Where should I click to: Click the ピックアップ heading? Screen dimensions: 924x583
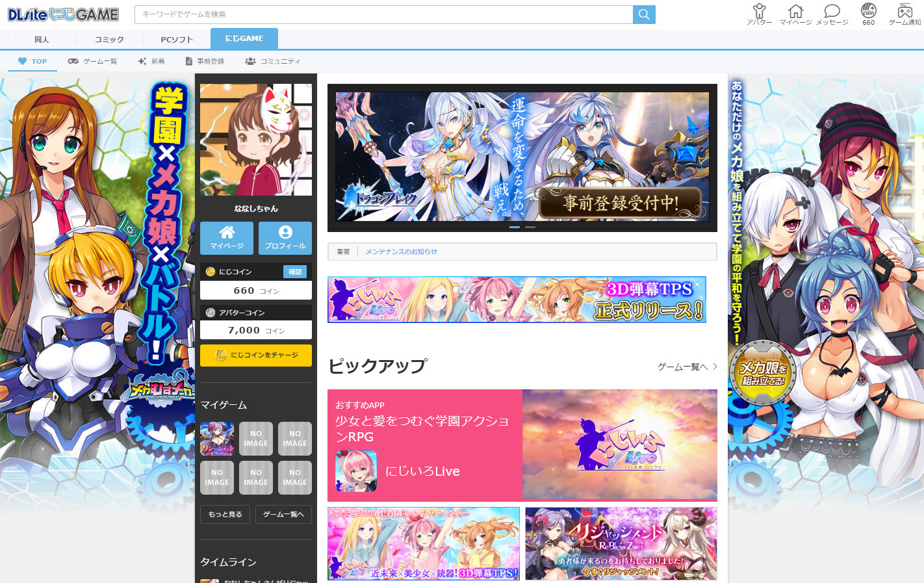click(378, 366)
